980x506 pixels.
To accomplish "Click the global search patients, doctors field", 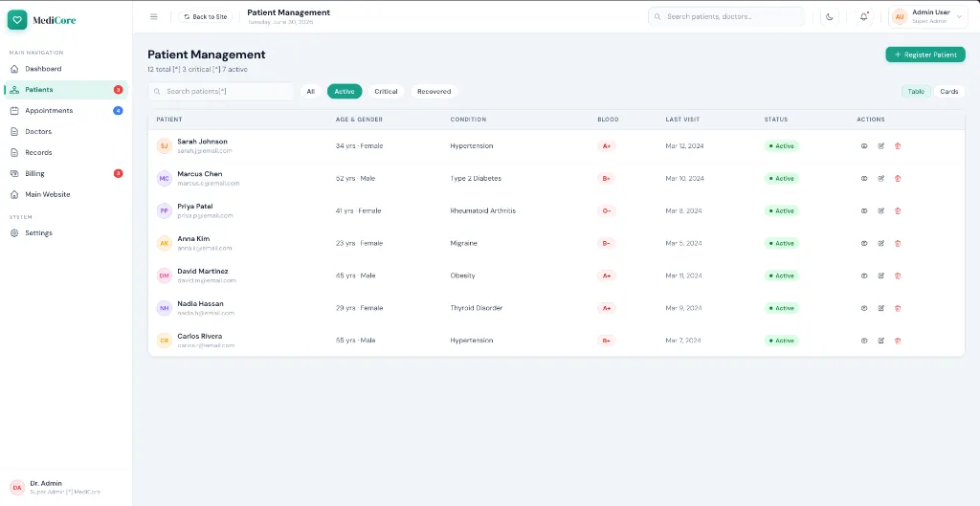I will point(726,17).
